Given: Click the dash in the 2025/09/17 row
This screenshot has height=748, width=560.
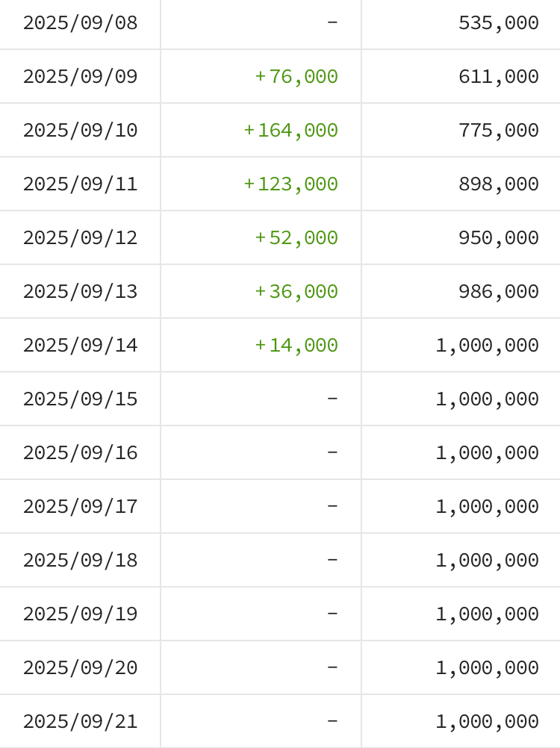Looking at the screenshot, I should click(332, 507).
